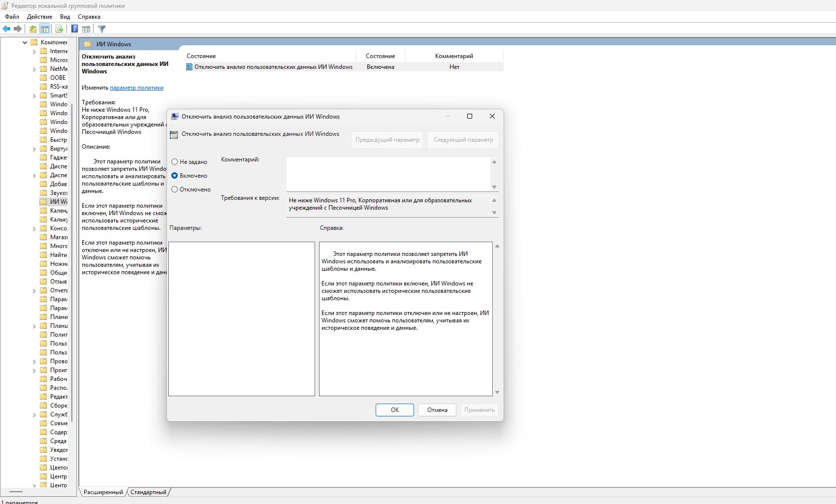Collapse the Компонен tree node

pyautogui.click(x=25, y=42)
